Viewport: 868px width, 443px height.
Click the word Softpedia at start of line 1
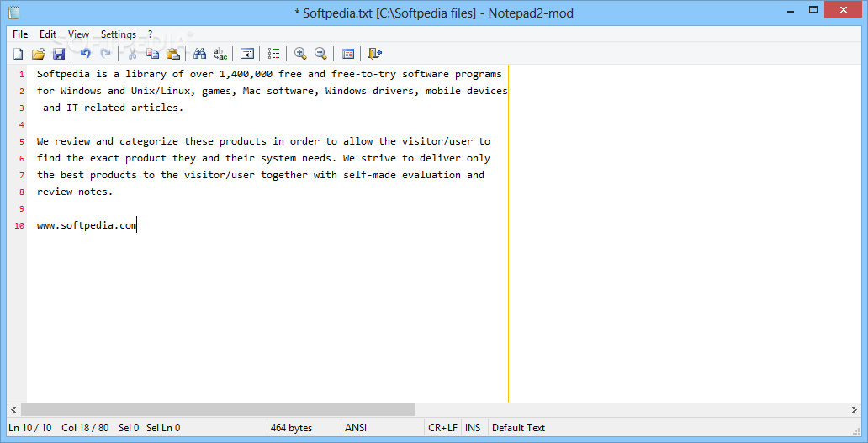tap(63, 74)
